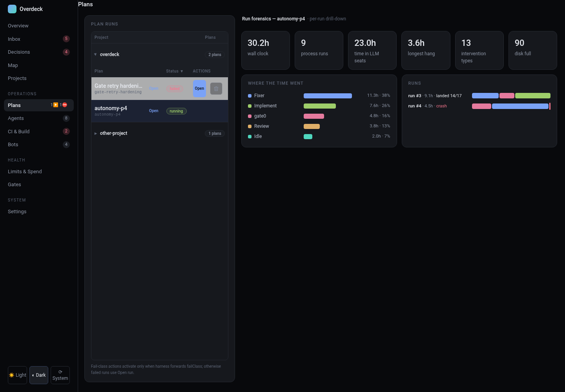Screen dimensions: 565x392
Task: Click the 9 process runs card
Action: [319, 51]
